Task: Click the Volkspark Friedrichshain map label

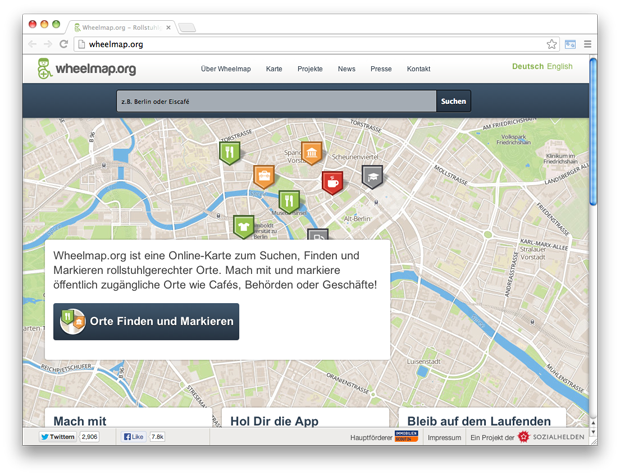Action: pos(514,139)
